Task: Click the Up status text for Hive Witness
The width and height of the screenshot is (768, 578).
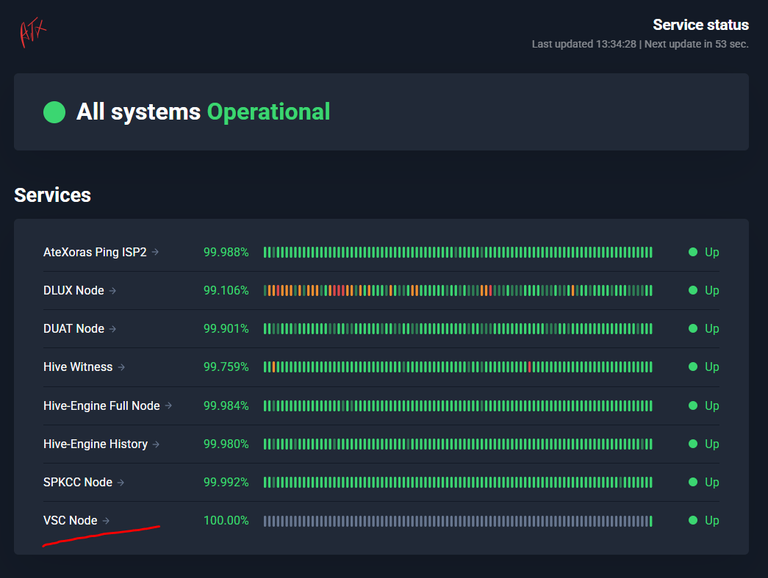Action: (712, 367)
